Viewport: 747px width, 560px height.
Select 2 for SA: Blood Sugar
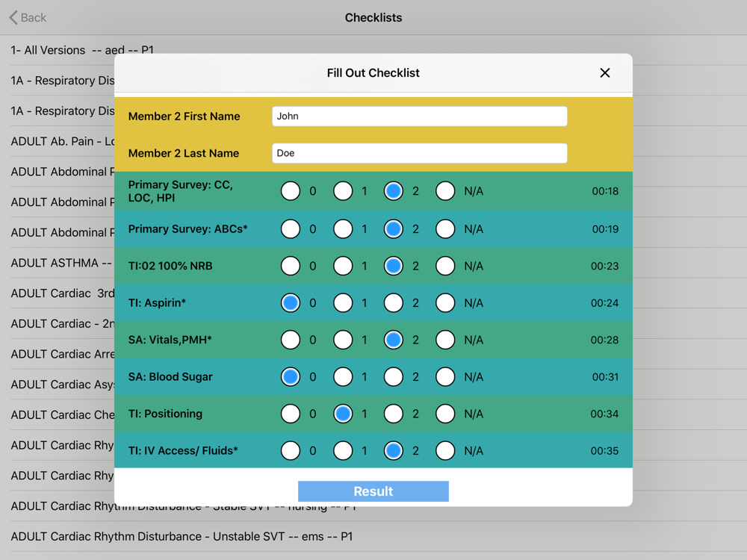click(394, 376)
